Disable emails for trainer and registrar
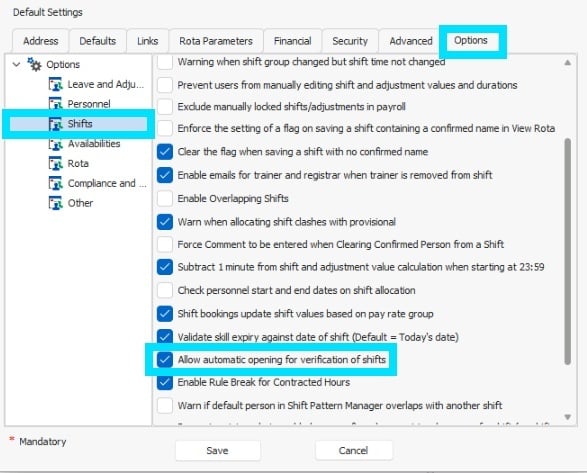Image resolution: width=587 pixels, height=473 pixels. tap(165, 175)
